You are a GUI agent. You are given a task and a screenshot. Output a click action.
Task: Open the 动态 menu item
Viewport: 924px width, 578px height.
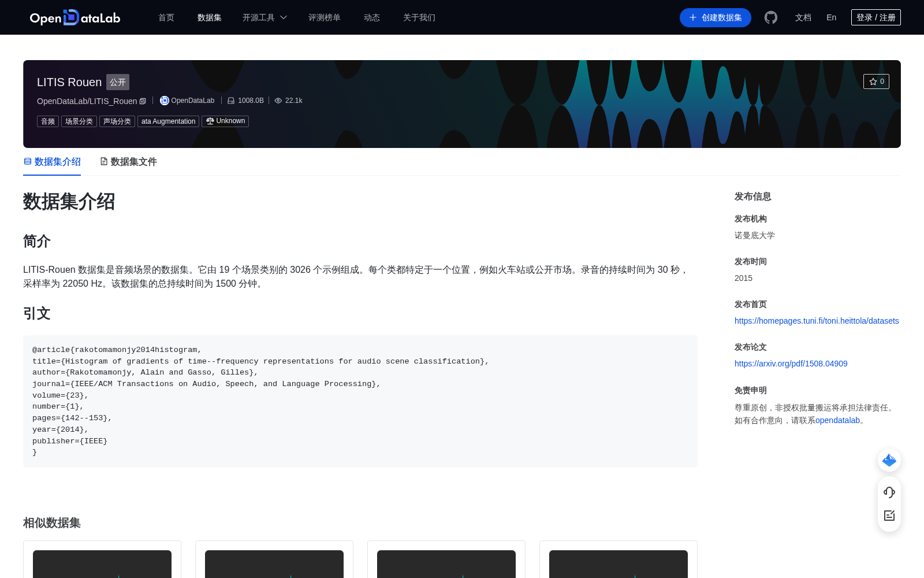pyautogui.click(x=372, y=17)
